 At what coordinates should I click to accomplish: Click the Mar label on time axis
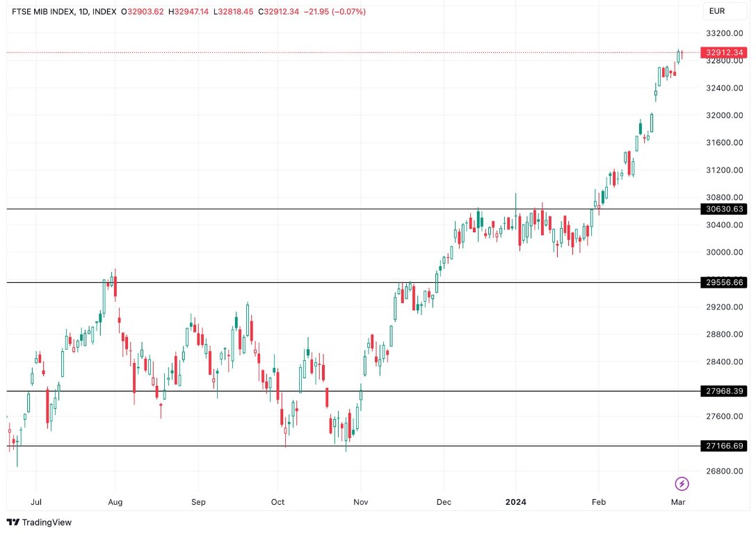pos(678,502)
